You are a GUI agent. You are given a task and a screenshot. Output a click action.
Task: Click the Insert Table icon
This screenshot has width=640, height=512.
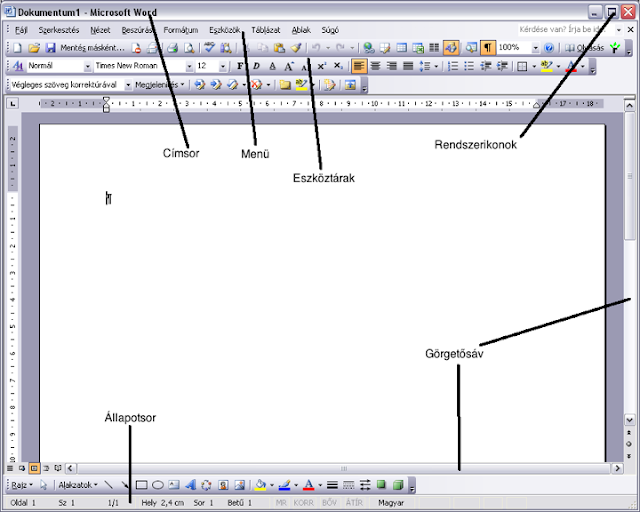point(402,48)
